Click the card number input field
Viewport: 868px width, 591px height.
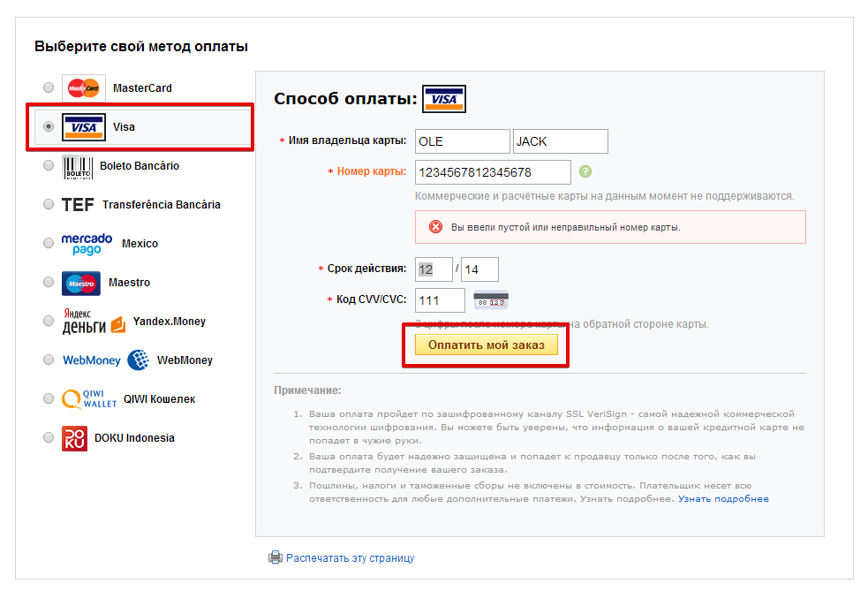[x=493, y=172]
